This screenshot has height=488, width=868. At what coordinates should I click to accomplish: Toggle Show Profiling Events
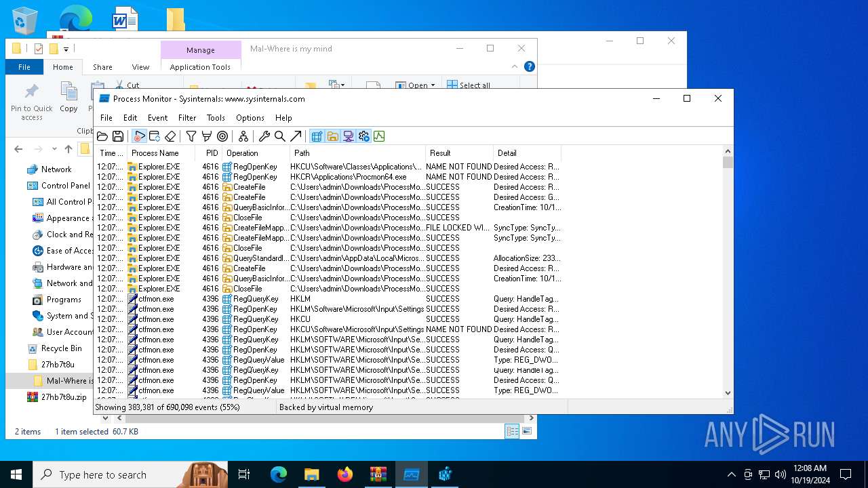click(x=379, y=136)
